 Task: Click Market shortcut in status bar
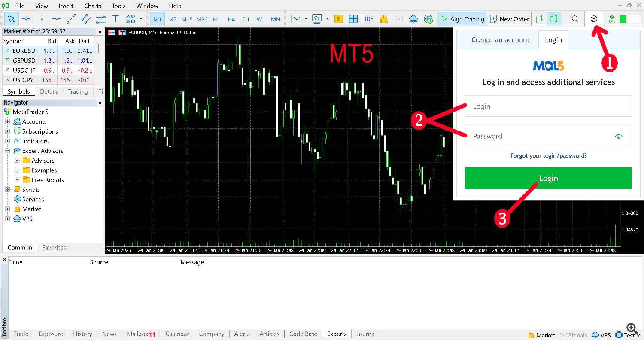(x=542, y=335)
